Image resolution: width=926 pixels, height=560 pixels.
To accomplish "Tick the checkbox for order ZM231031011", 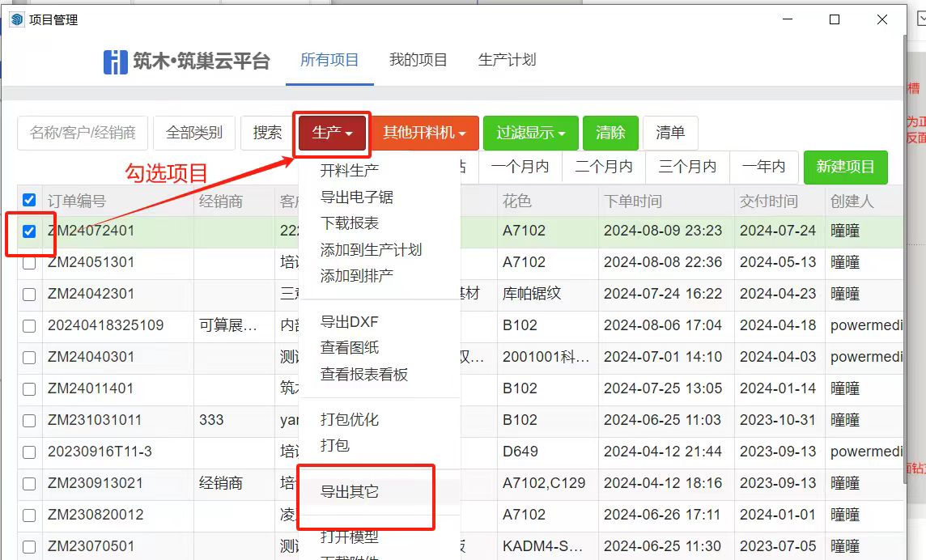I will coord(29,421).
